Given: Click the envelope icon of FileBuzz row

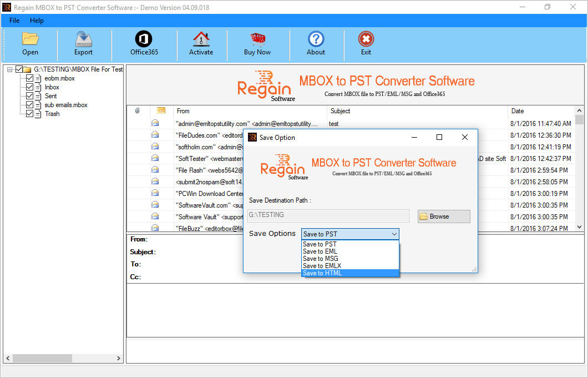Looking at the screenshot, I should pos(155,228).
